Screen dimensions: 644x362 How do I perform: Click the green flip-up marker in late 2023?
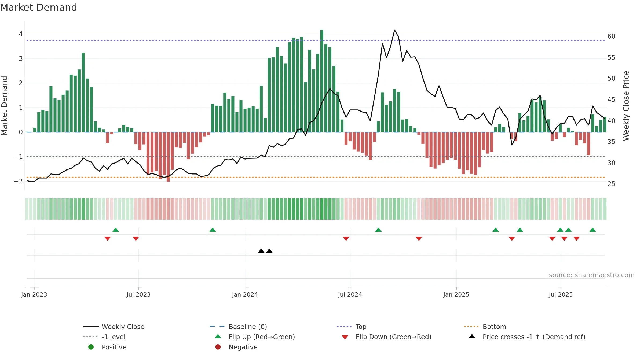[x=213, y=230]
